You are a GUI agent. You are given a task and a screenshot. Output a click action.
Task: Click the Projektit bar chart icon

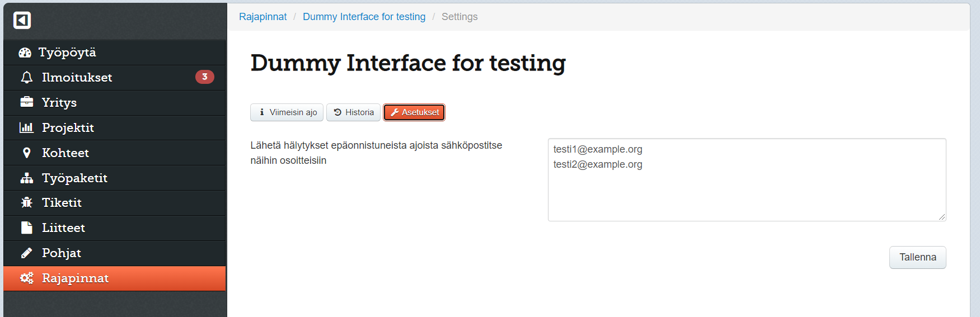(x=26, y=127)
